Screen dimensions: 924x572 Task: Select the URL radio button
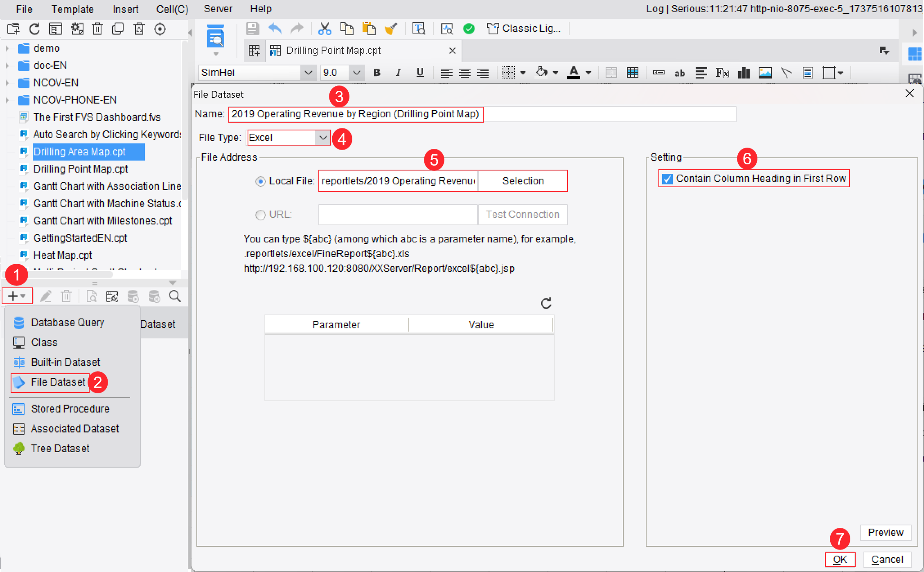click(x=260, y=215)
